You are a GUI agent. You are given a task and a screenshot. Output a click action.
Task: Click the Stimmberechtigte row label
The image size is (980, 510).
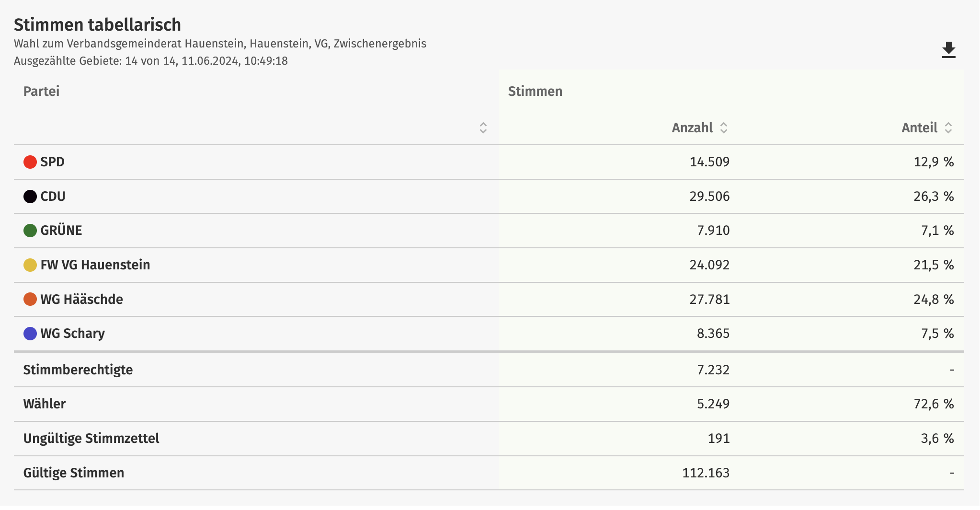pos(78,370)
